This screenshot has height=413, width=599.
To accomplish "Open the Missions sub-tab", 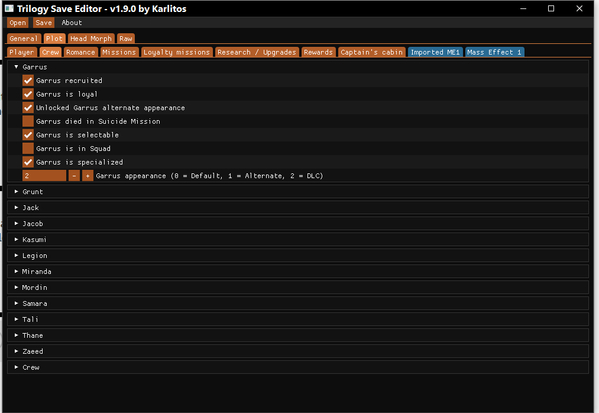I will (119, 52).
